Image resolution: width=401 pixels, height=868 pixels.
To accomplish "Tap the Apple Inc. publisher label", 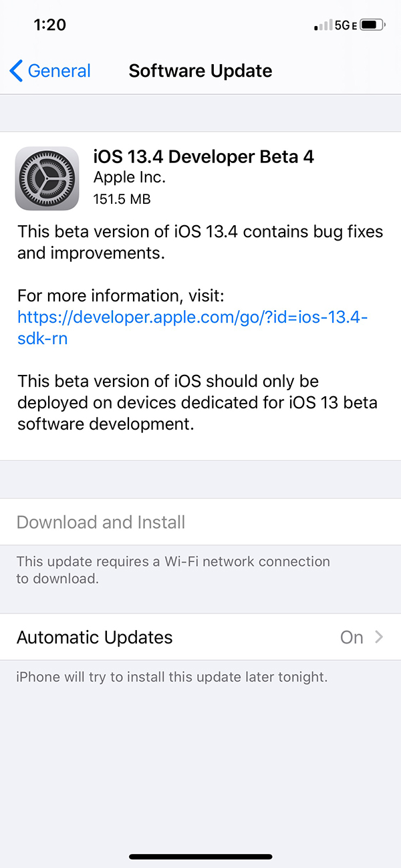I will click(x=130, y=178).
